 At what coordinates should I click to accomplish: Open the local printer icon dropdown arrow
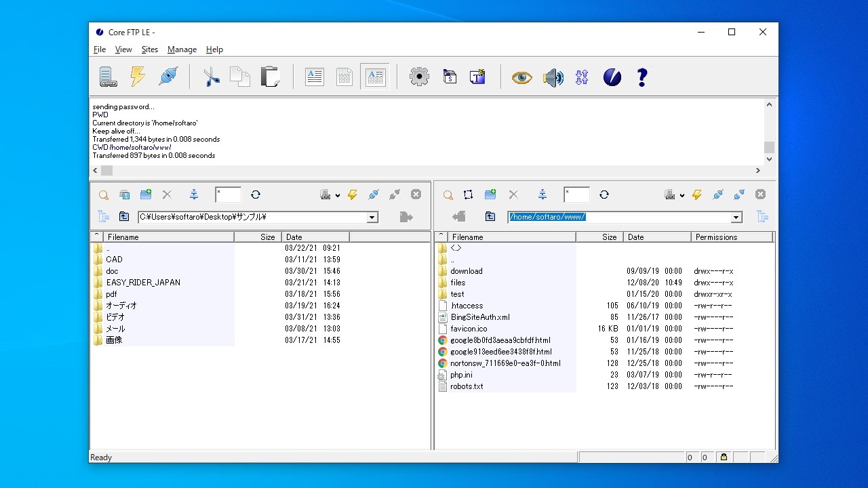(x=338, y=196)
